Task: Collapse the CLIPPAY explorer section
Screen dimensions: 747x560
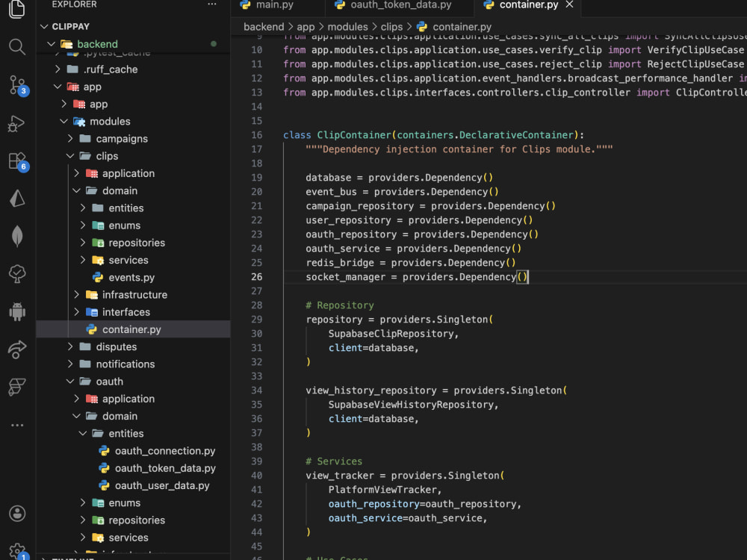Action: pos(44,26)
